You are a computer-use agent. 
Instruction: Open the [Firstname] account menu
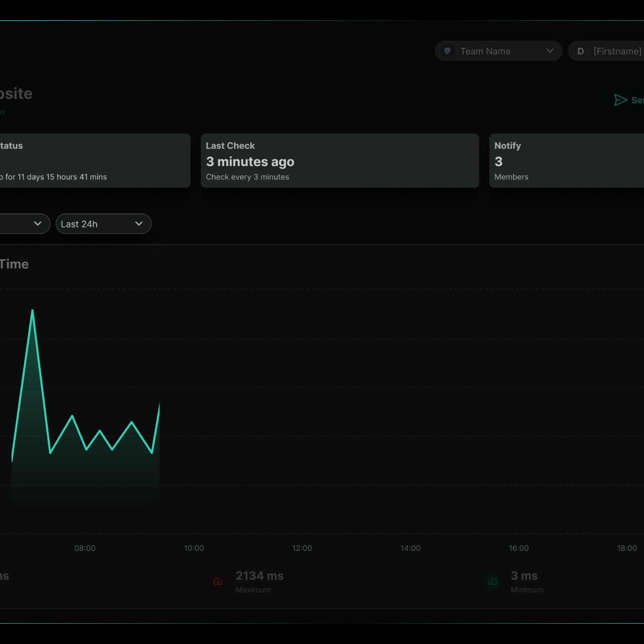606,51
